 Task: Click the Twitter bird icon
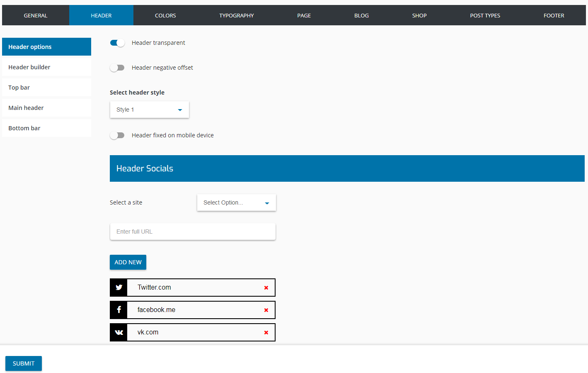click(x=119, y=288)
